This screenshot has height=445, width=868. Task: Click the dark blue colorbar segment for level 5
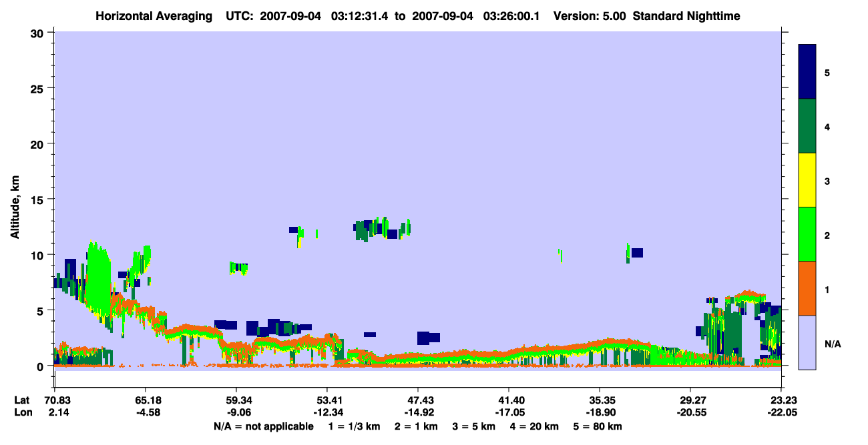[x=807, y=72]
